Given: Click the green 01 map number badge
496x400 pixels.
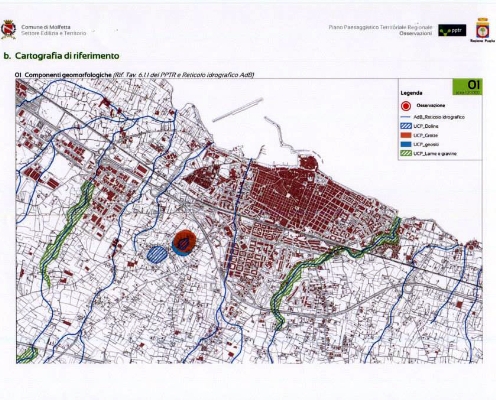Looking at the screenshot, I should pos(467,87).
